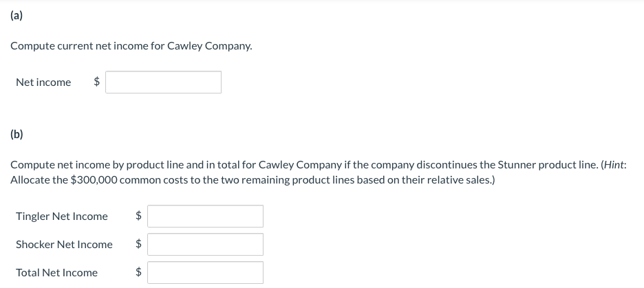Click the Net income input field in part (a)
The image size is (644, 288).
pyautogui.click(x=163, y=82)
